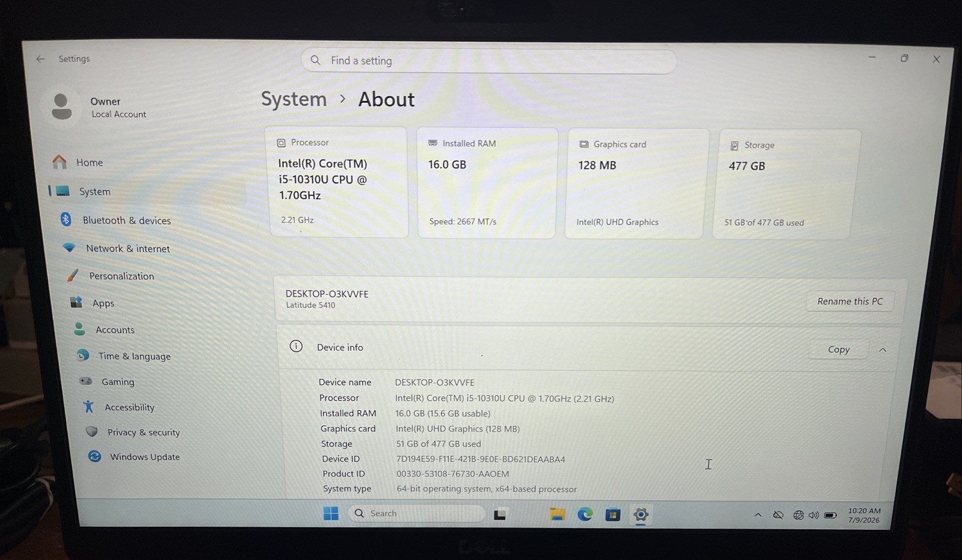Screen dimensions: 962x560
Task: Open Microsoft Store from the taskbar
Action: point(612,515)
